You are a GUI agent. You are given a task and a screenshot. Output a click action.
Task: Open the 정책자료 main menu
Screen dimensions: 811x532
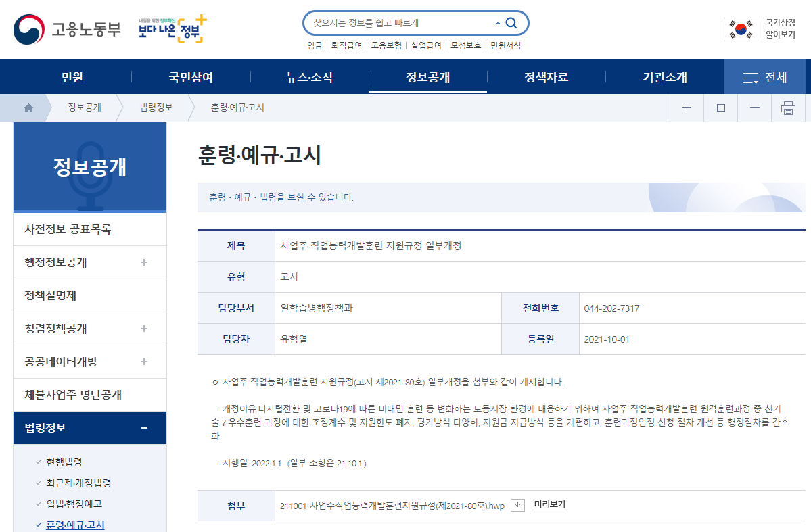[x=546, y=78]
